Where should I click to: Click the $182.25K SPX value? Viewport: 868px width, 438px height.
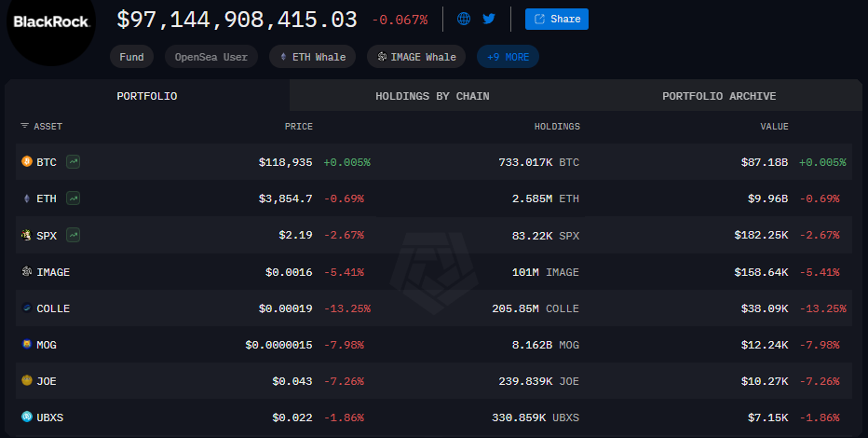coord(761,236)
